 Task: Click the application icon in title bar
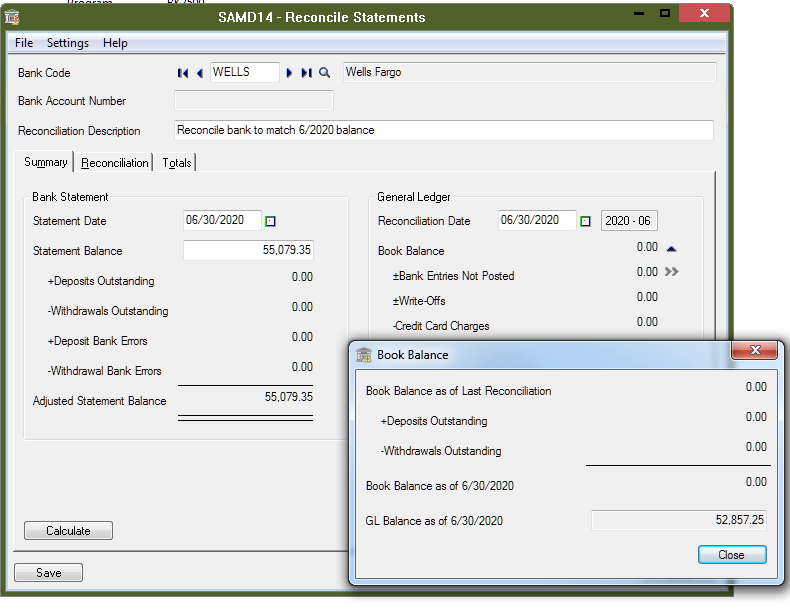[x=12, y=17]
